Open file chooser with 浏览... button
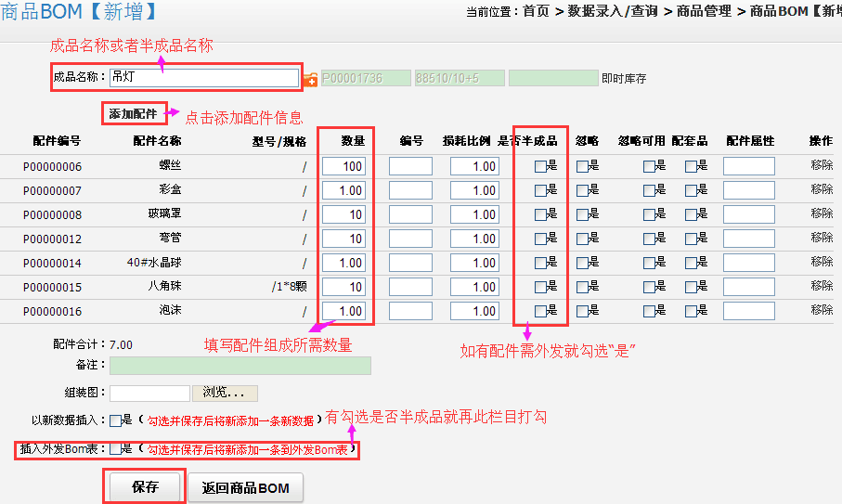Screen dimensions: 842x504 point(224,393)
